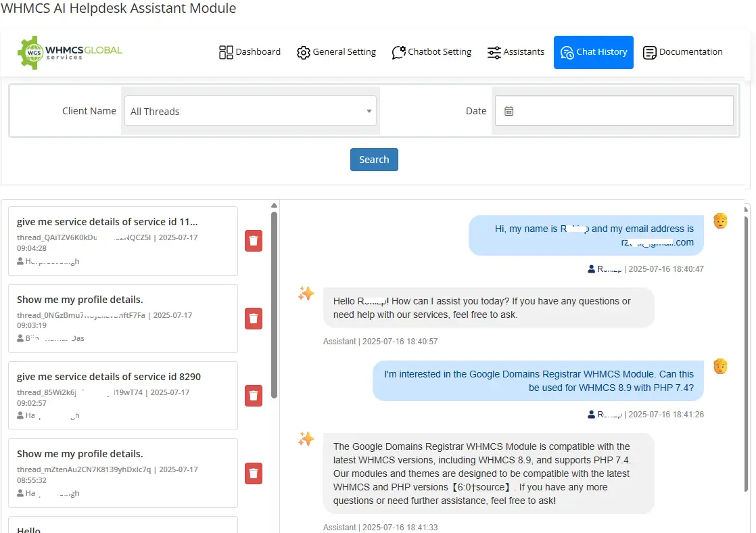The width and height of the screenshot is (756, 533).
Task: Delete the first chat thread using its trash icon
Action: pos(254,241)
